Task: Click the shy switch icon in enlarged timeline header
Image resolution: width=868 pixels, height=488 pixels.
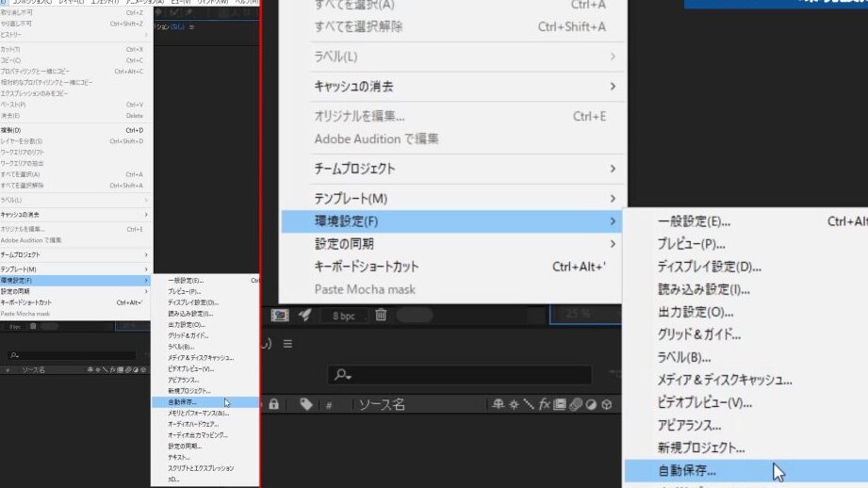Action: coord(499,404)
